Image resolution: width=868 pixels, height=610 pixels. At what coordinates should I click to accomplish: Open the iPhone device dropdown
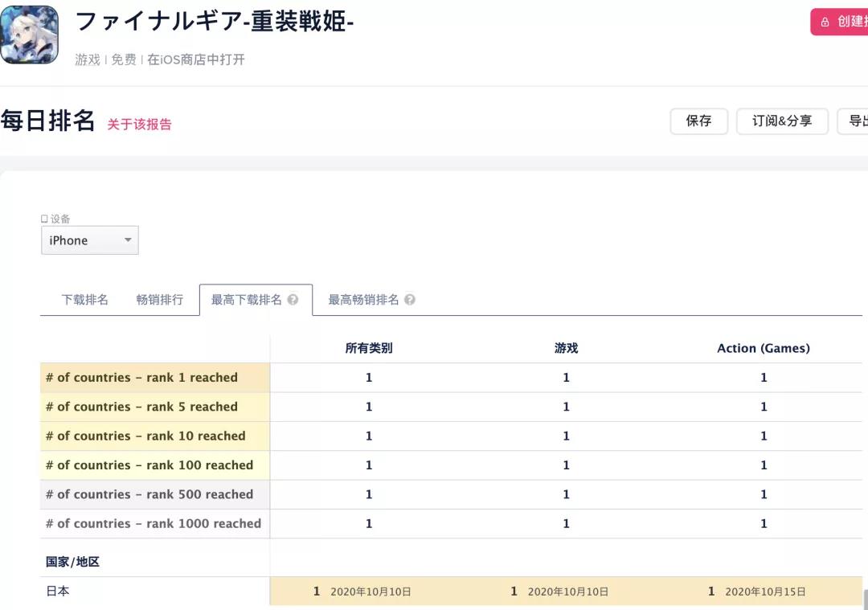(x=89, y=239)
